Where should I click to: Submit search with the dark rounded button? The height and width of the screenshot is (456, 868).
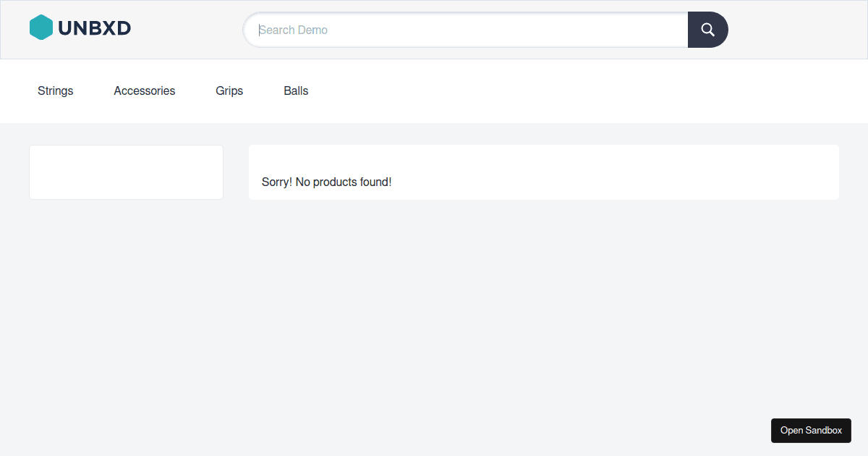[x=707, y=30]
